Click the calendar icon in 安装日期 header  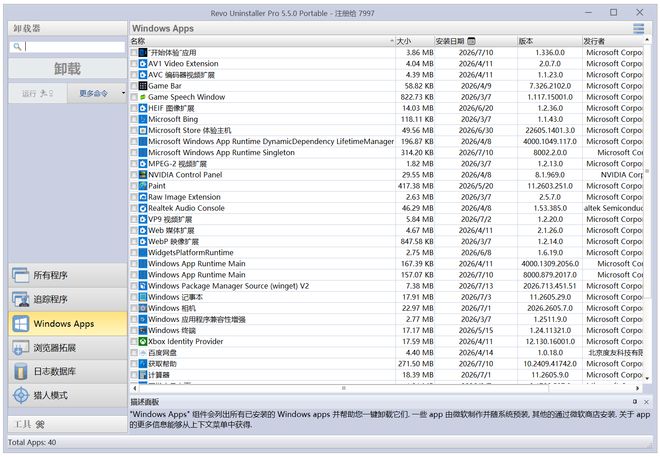(x=471, y=41)
